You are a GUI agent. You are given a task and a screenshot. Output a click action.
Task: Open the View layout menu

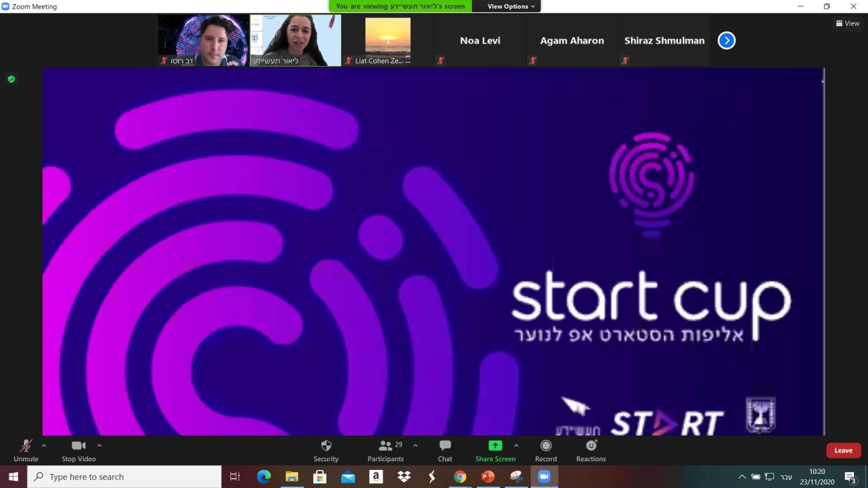[x=847, y=23]
